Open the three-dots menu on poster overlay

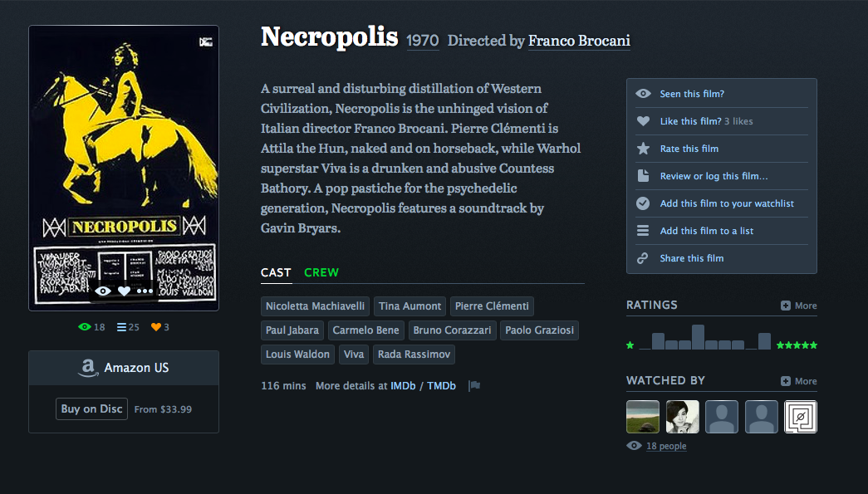145,291
